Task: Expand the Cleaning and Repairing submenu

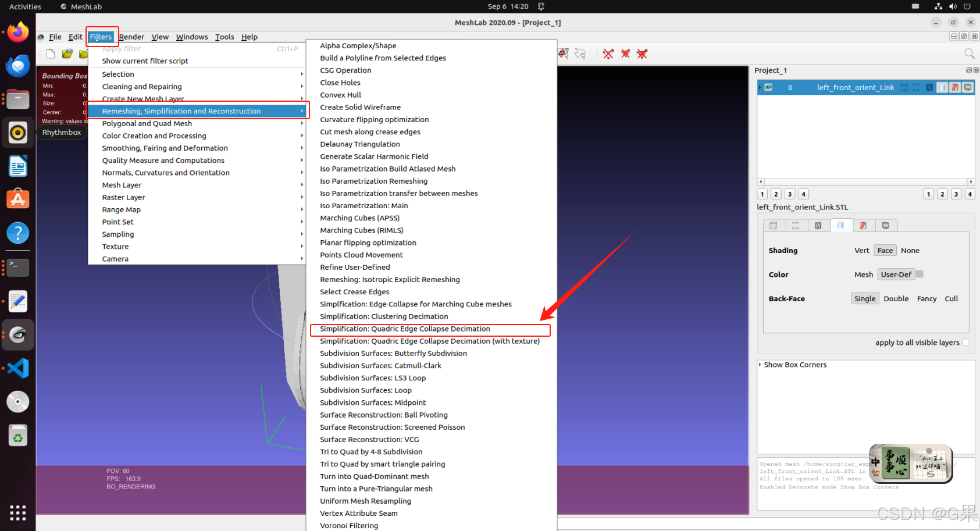Action: [x=197, y=87]
